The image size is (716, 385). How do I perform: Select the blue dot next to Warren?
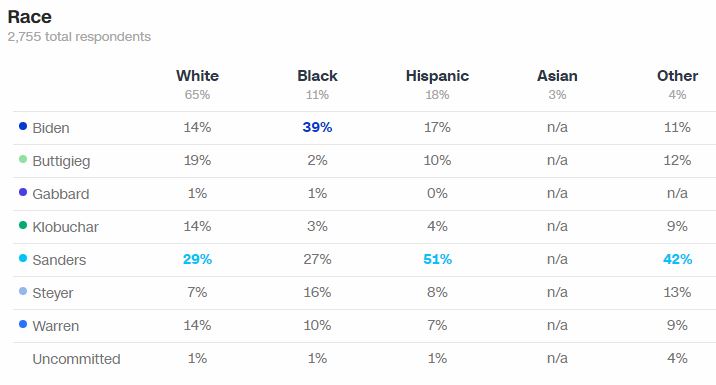click(23, 324)
